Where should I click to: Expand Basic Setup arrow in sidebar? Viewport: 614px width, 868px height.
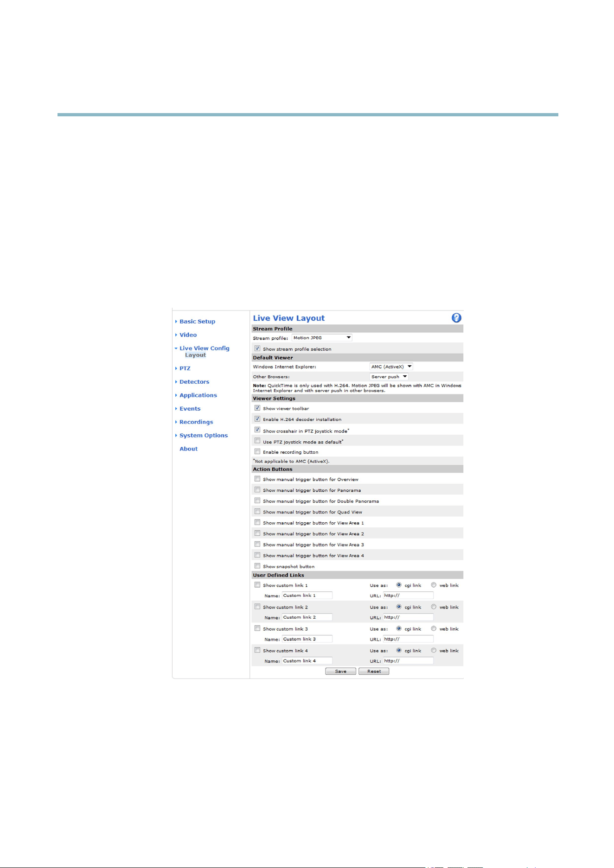click(x=176, y=322)
